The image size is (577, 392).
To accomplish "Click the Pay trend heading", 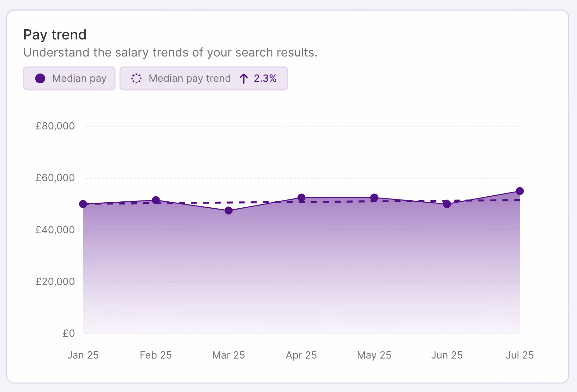I will pos(55,35).
